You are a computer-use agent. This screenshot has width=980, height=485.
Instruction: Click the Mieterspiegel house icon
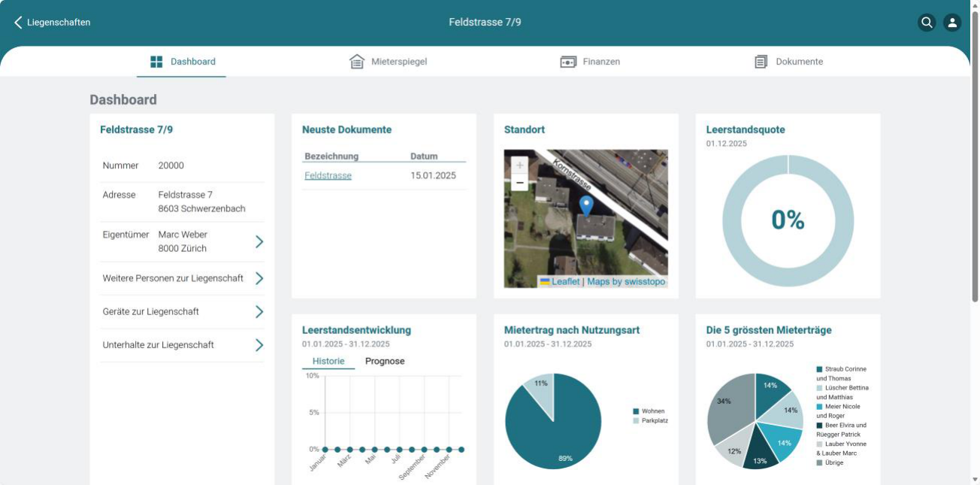coord(357,62)
